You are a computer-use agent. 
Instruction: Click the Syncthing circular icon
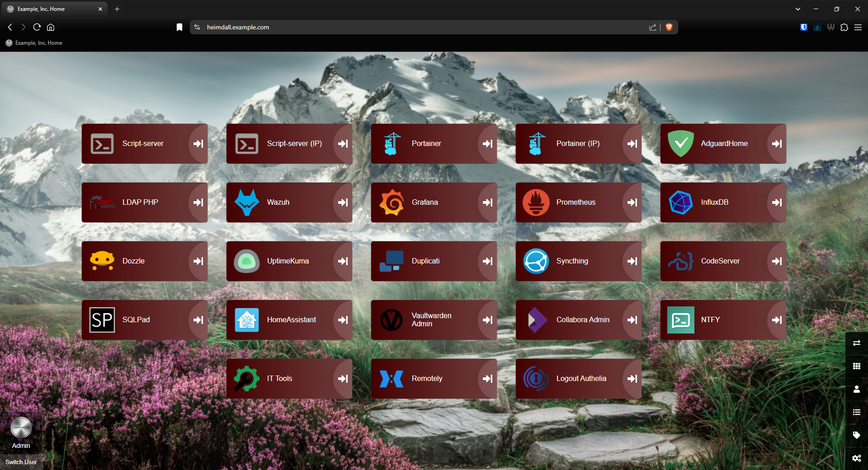click(x=536, y=261)
